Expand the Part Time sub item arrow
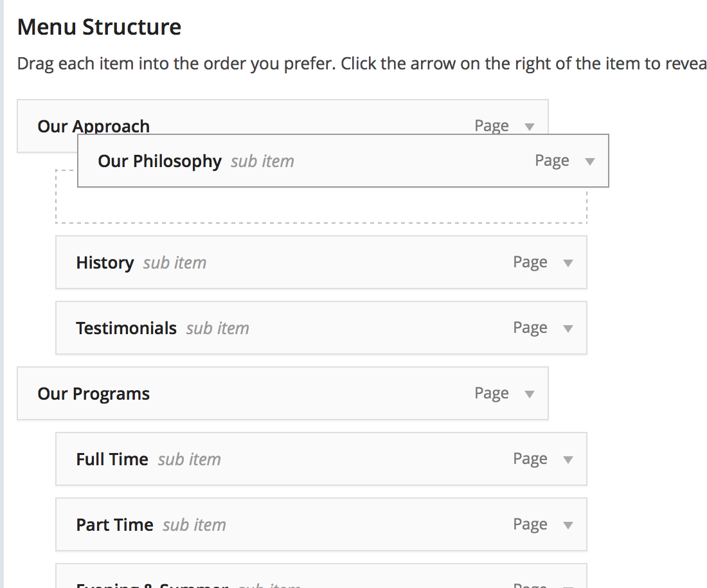The width and height of the screenshot is (707, 588). (x=568, y=525)
